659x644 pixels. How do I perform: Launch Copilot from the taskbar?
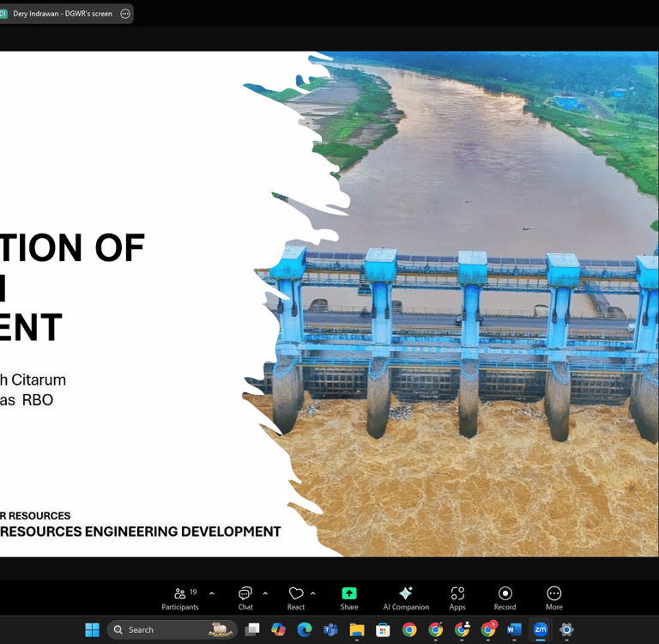pos(278,629)
